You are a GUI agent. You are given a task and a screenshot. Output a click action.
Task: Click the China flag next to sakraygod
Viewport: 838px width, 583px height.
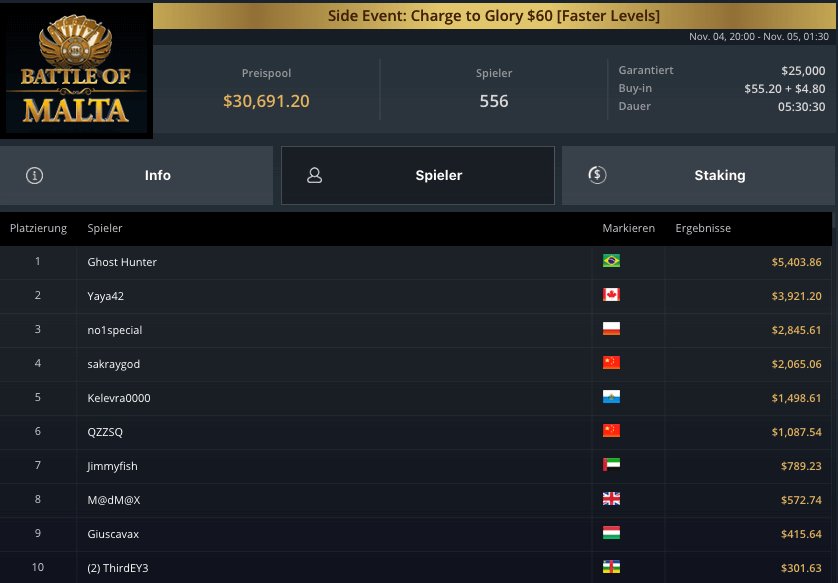(x=611, y=363)
